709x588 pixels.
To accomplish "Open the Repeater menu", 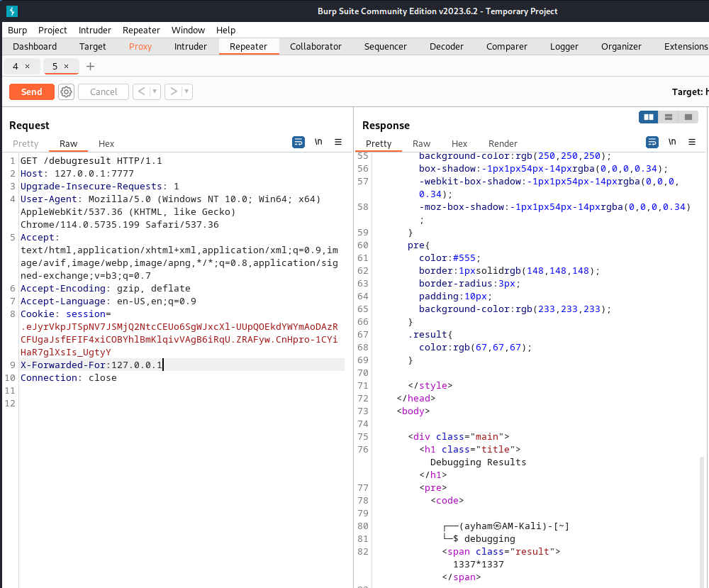I will coord(141,30).
